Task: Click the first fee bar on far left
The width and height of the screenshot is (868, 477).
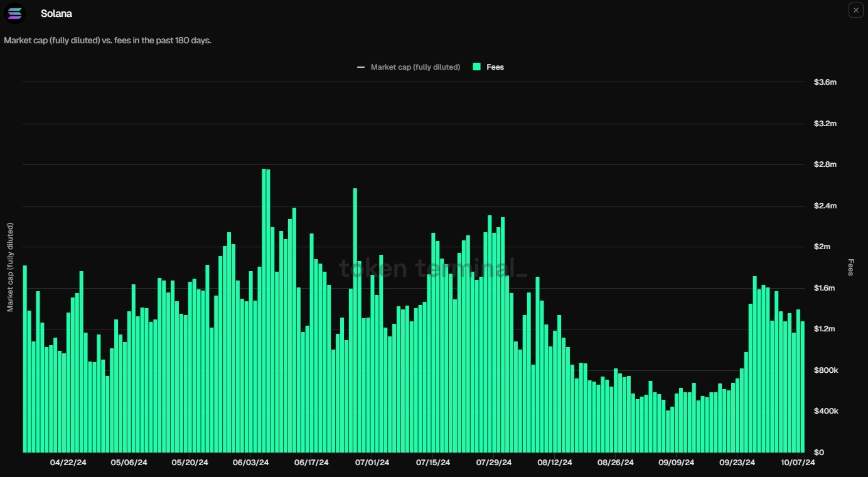Action: [x=25, y=359]
